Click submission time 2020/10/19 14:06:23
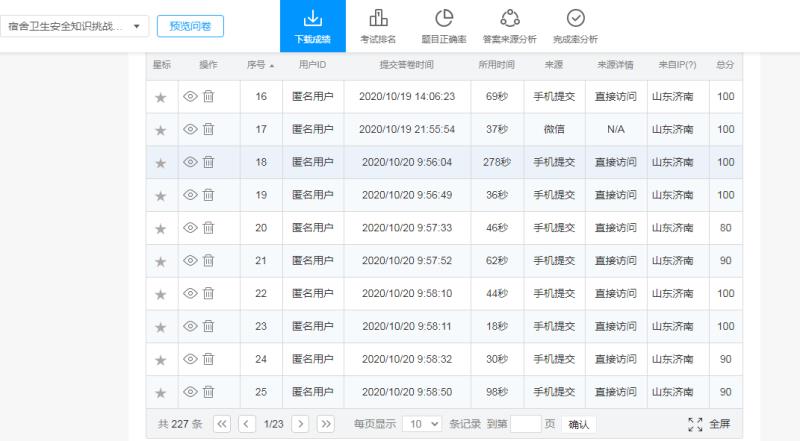Viewport: 800px width, 441px height. 407,96
